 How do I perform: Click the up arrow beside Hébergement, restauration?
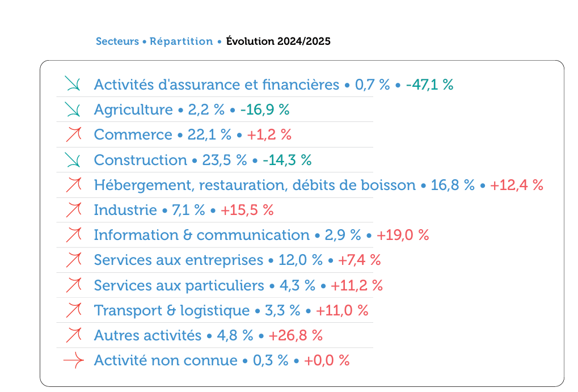[x=73, y=184]
